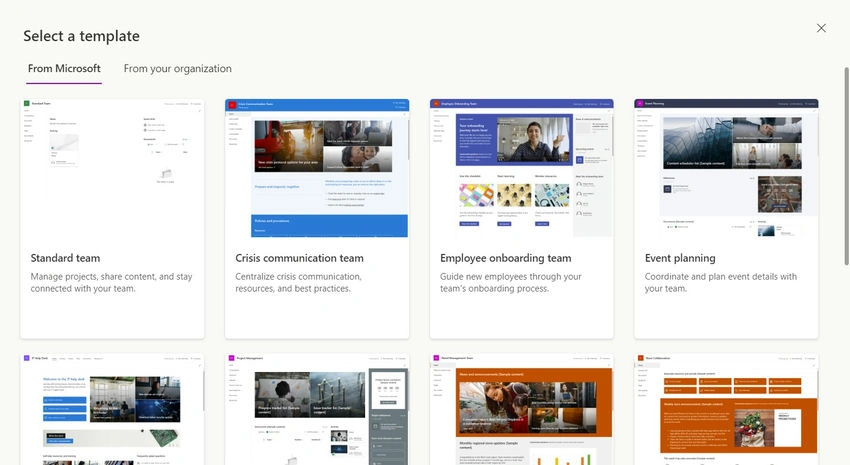Click 'Coordinate and plan event details' description

click(x=720, y=282)
